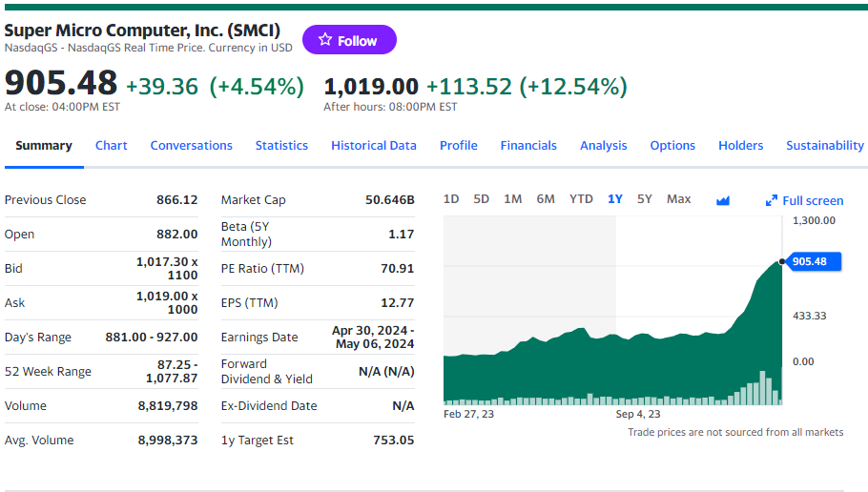Select the 1Y chart range
Viewport: 868px width, 492px height.
coord(615,199)
